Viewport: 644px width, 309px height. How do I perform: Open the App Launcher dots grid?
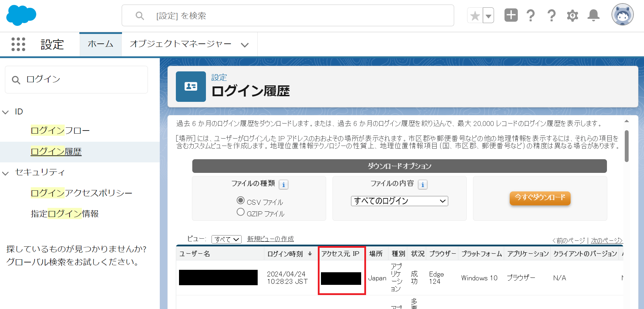[x=18, y=44]
